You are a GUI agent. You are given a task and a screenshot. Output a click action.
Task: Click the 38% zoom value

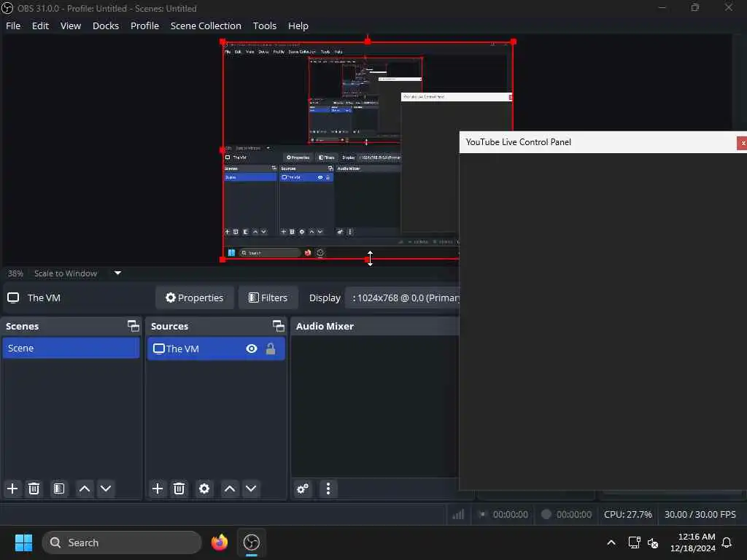(15, 273)
